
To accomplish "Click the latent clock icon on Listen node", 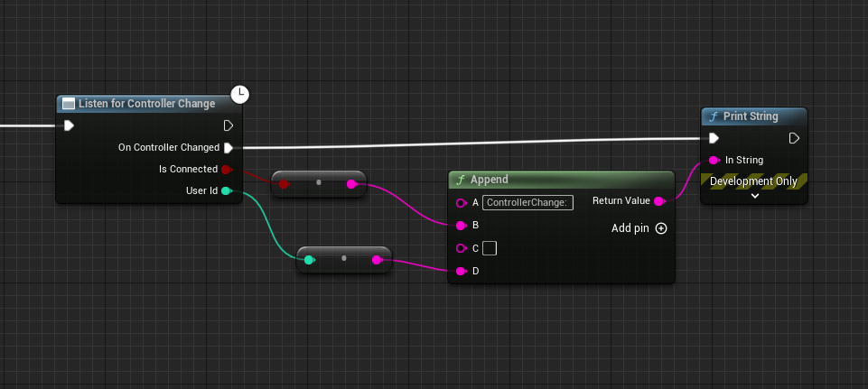I will (240, 93).
